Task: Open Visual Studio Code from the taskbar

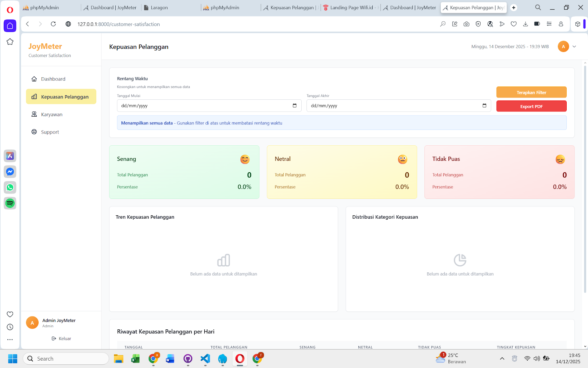Action: coord(205,358)
